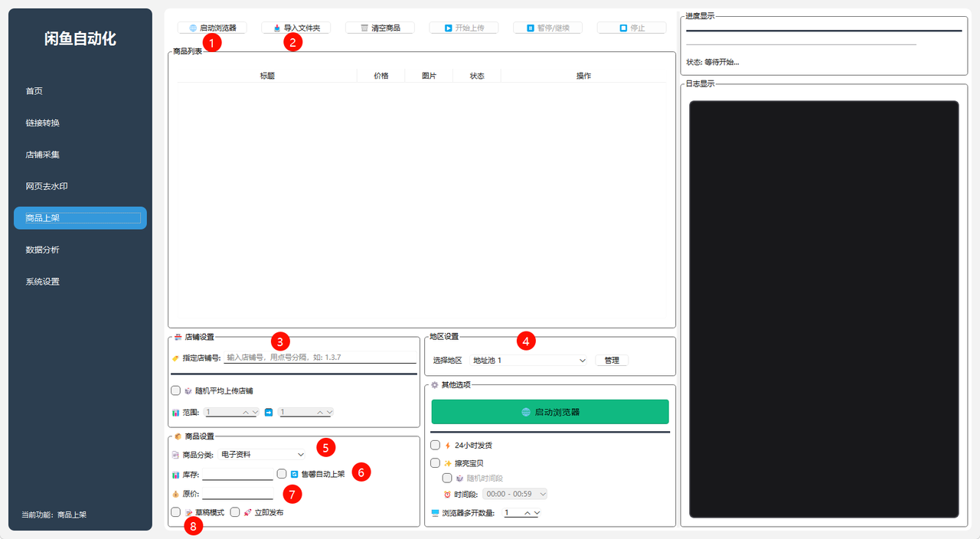
Task: Click into the 库存 input field
Action: point(237,475)
